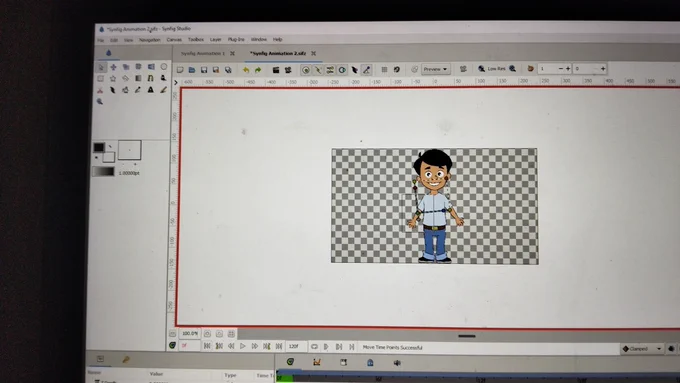Select the Cutout scissors tool
Image resolution: width=680 pixels, height=383 pixels.
click(x=100, y=90)
